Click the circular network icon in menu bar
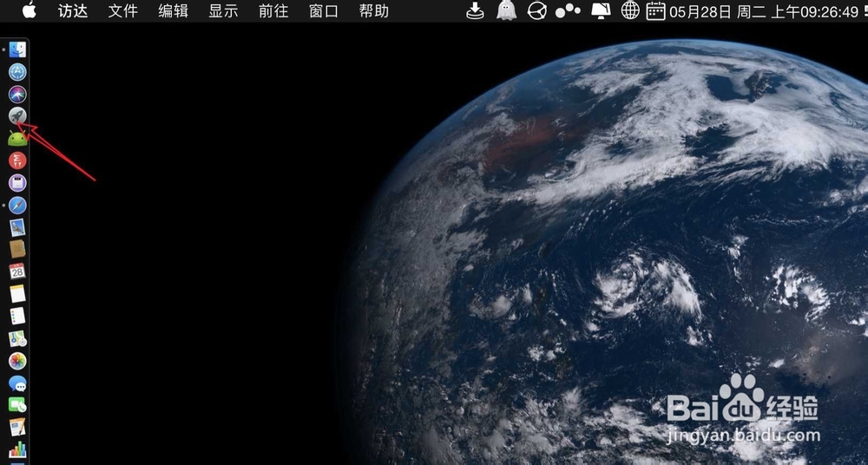This screenshot has height=465, width=868. (x=537, y=10)
